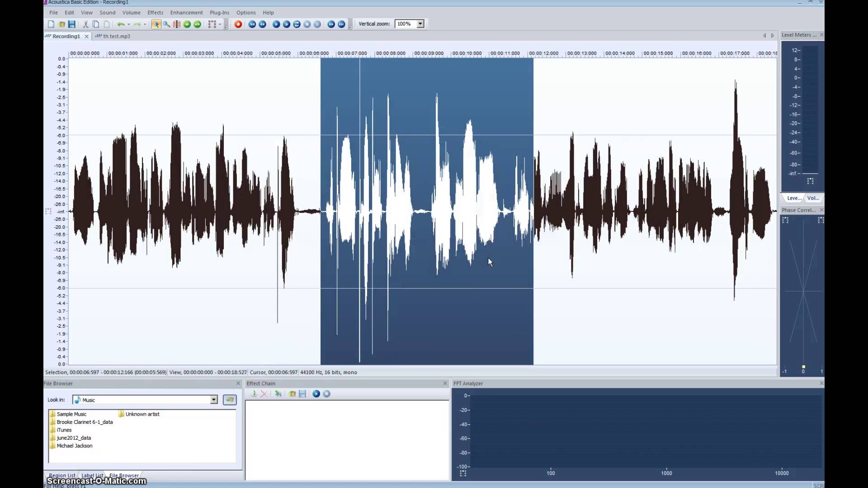
Task: Undo the last edit
Action: [121, 24]
